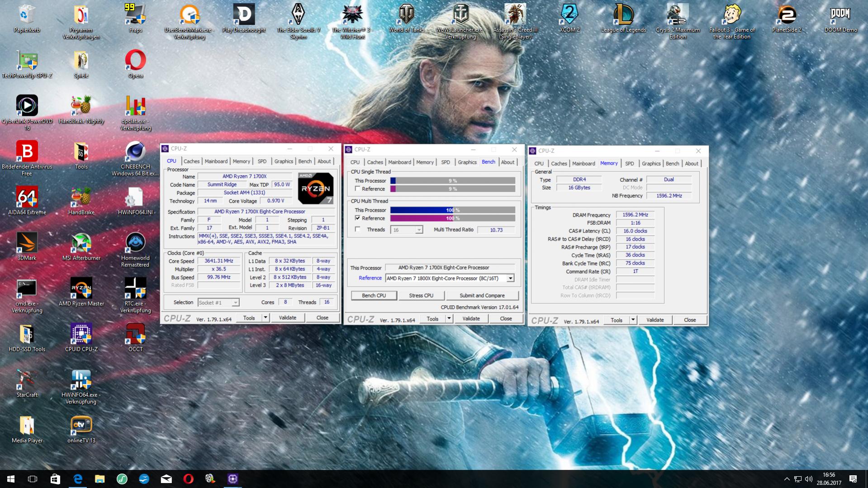
Task: Expand Tools dropdown arrow in CPU tab window
Action: point(266,318)
